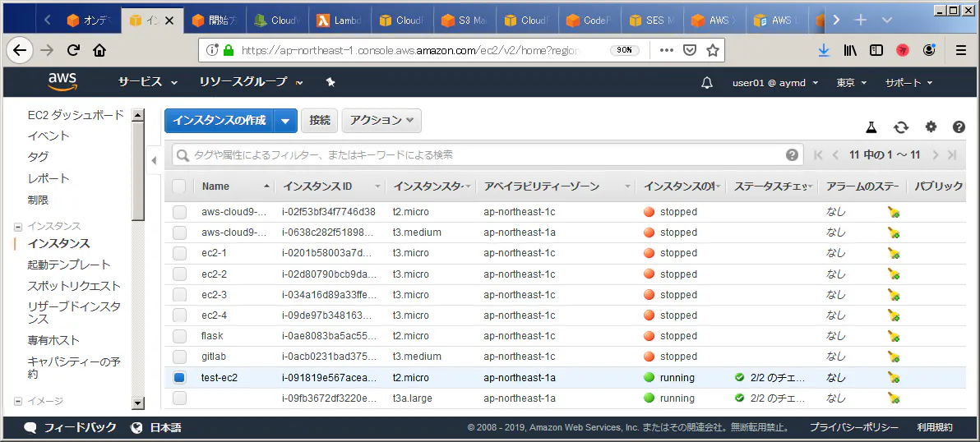Toggle the browser sidebar icon
Screen dimensions: 980x442
(x=876, y=51)
